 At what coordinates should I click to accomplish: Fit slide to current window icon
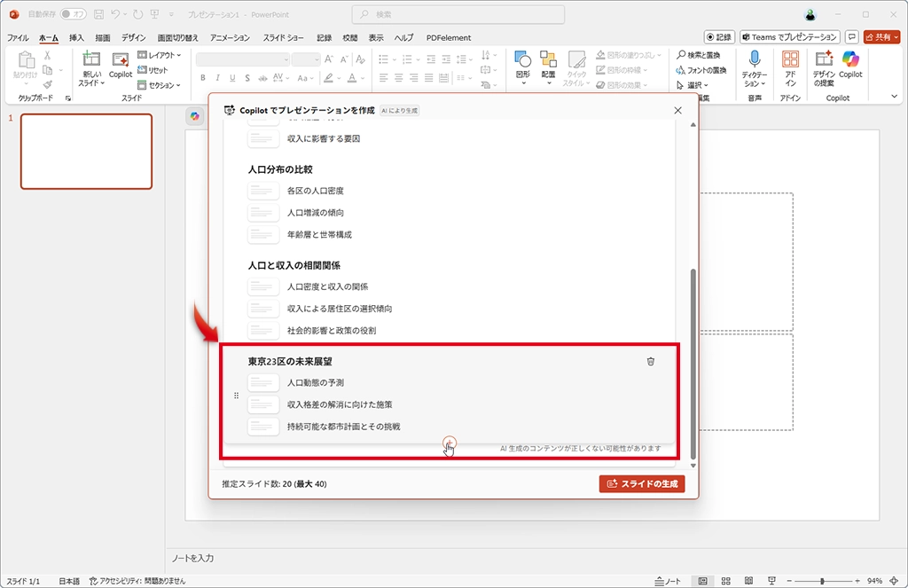point(894,581)
